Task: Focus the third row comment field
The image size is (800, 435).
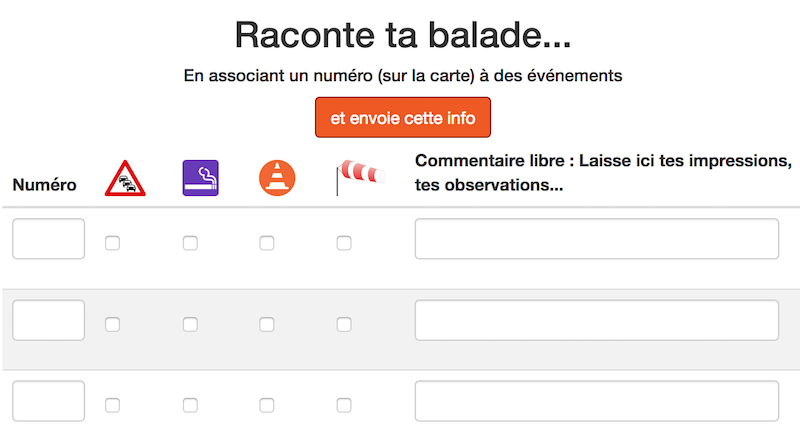Action: click(596, 401)
